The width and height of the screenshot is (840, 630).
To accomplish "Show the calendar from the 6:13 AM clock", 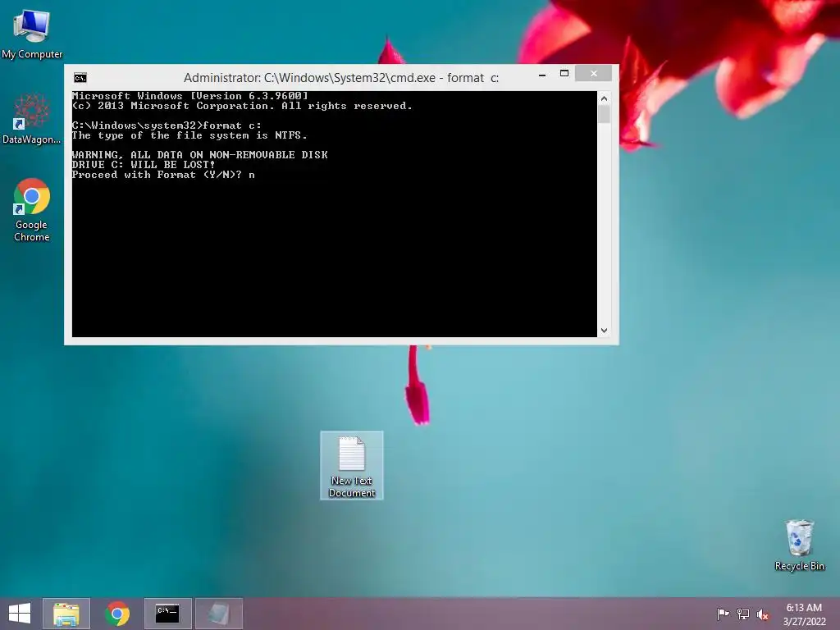I will coord(804,614).
